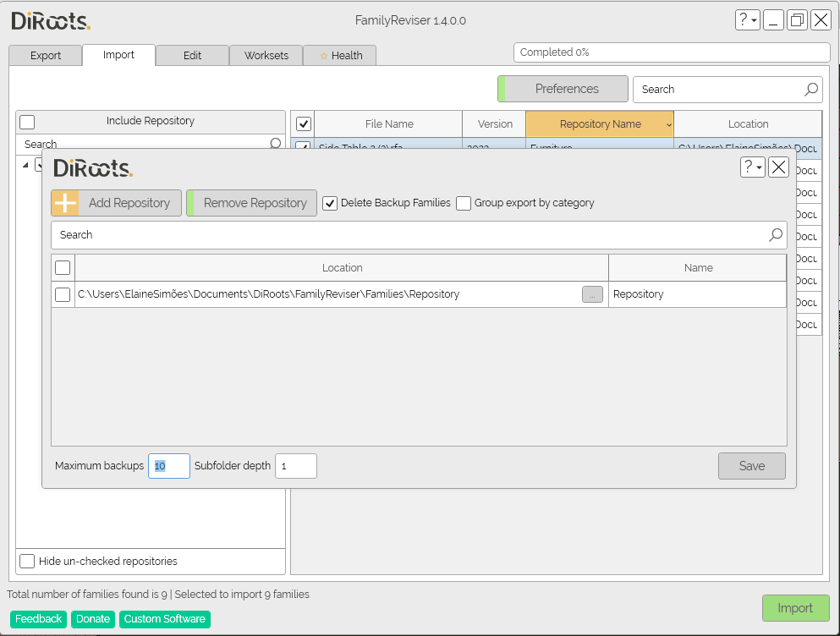The image size is (840, 636).
Task: Click the Donate button
Action: [92, 618]
